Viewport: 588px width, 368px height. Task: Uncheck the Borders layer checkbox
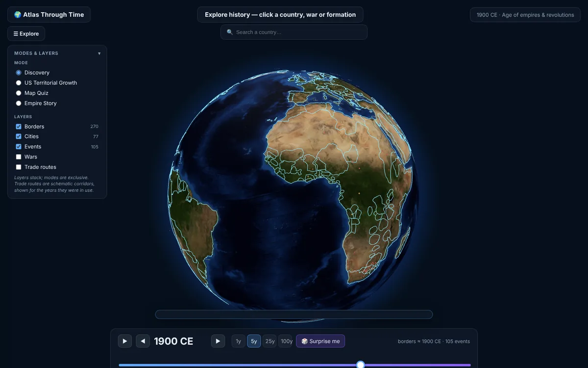(x=19, y=127)
